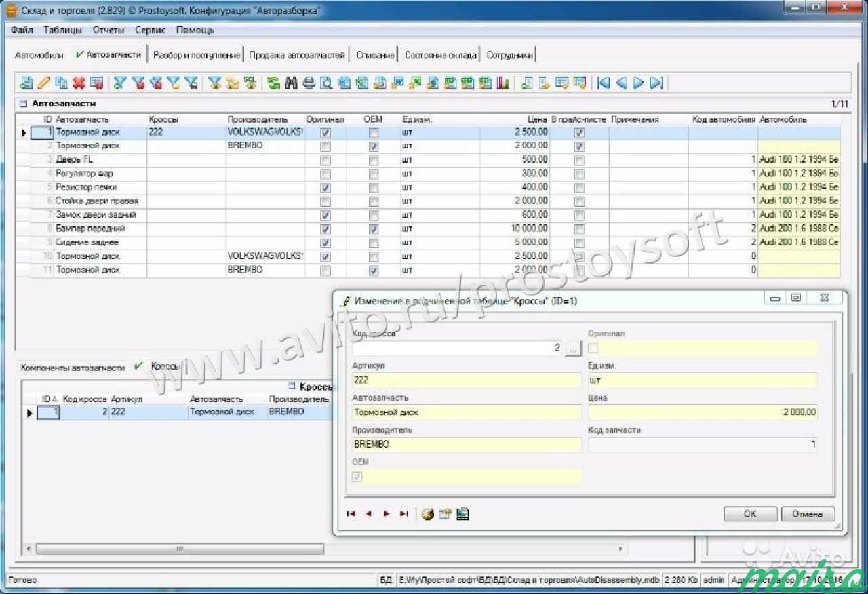The image size is (868, 594).
Task: Toggle В прайс-листе checkbox for Регулятор фар
Action: coord(579,174)
